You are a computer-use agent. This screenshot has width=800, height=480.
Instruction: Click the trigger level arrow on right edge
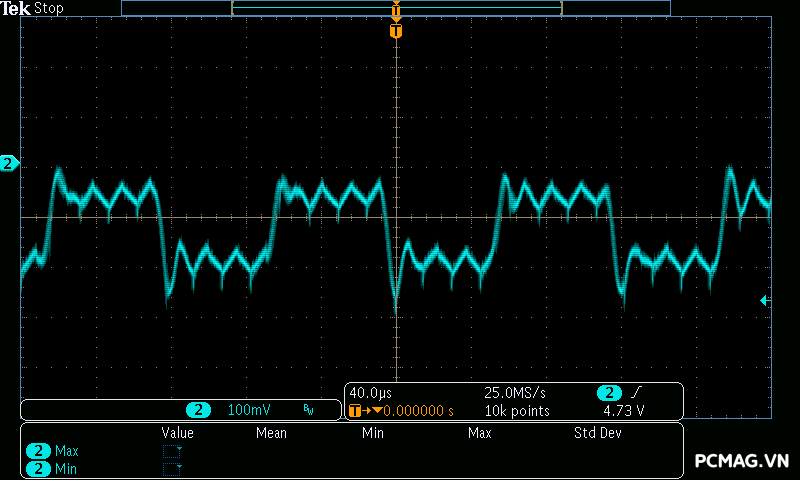click(765, 300)
